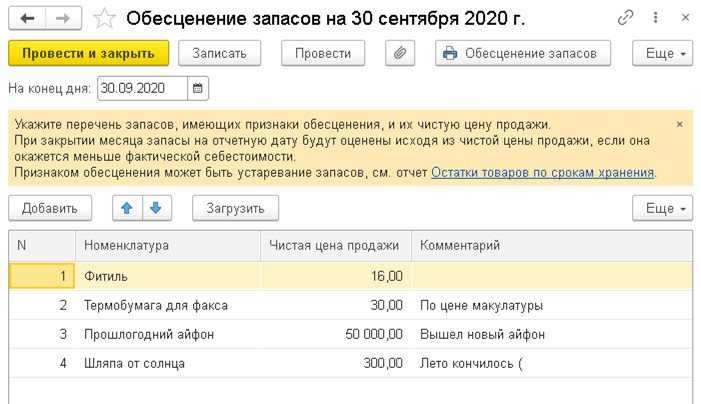This screenshot has width=701, height=404.
Task: Click the Добавить button
Action: pos(50,208)
